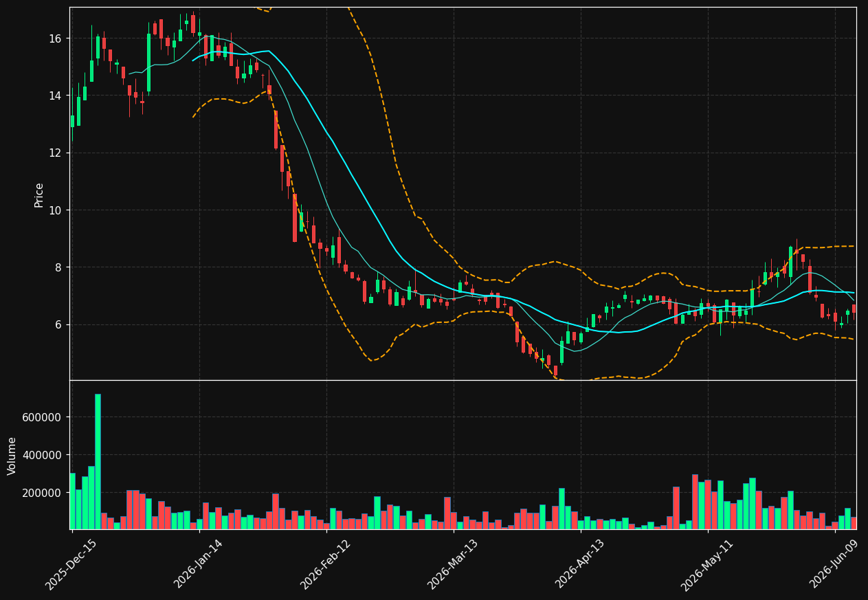Click the price tick label 14
This screenshot has width=868, height=600.
click(x=55, y=96)
